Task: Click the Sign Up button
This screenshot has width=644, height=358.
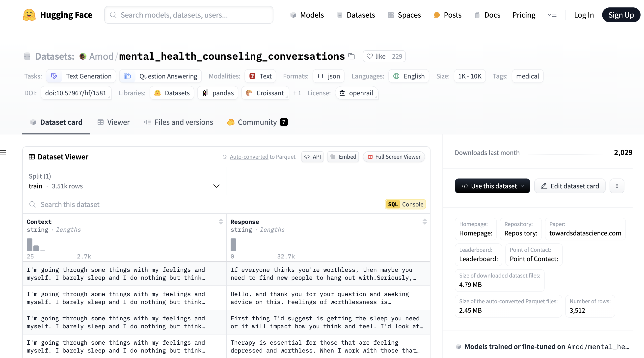Action: click(x=621, y=15)
